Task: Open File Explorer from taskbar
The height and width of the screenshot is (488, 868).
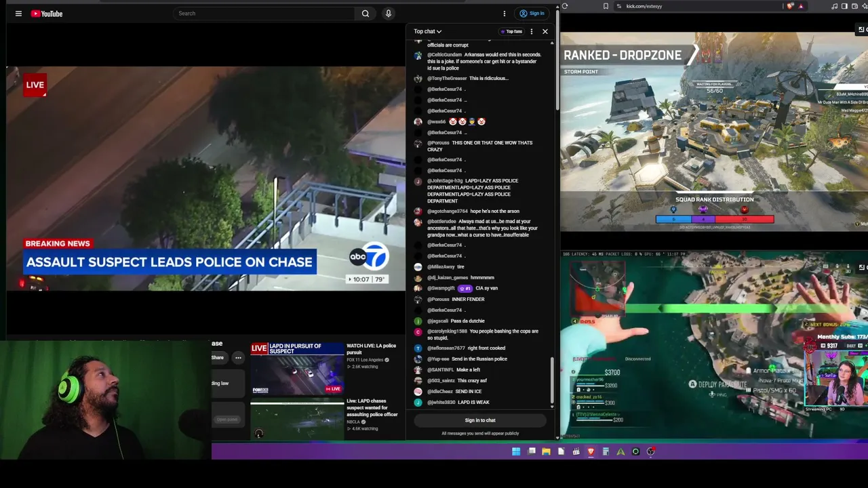Action: [546, 451]
